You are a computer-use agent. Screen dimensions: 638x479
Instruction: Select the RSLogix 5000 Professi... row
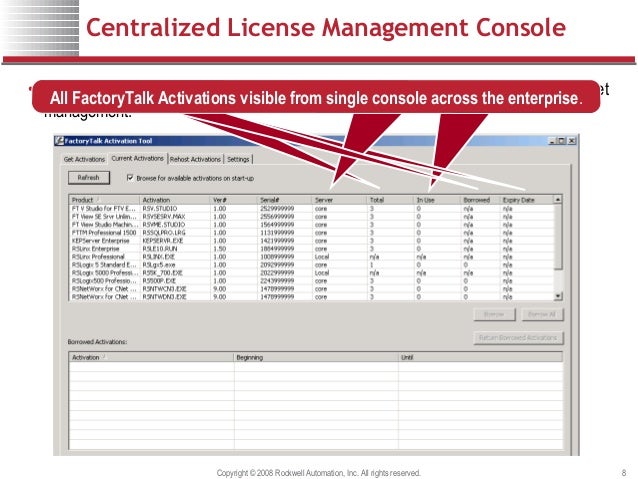click(312, 273)
